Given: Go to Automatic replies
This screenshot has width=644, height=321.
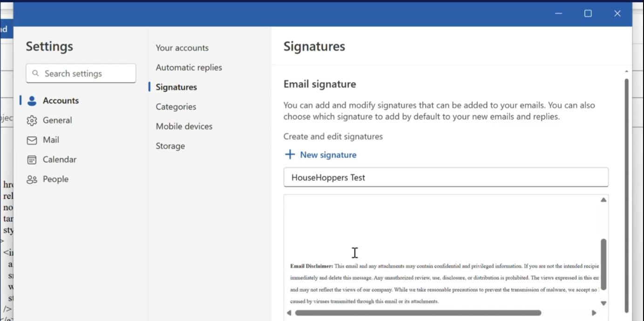Looking at the screenshot, I should (x=189, y=67).
